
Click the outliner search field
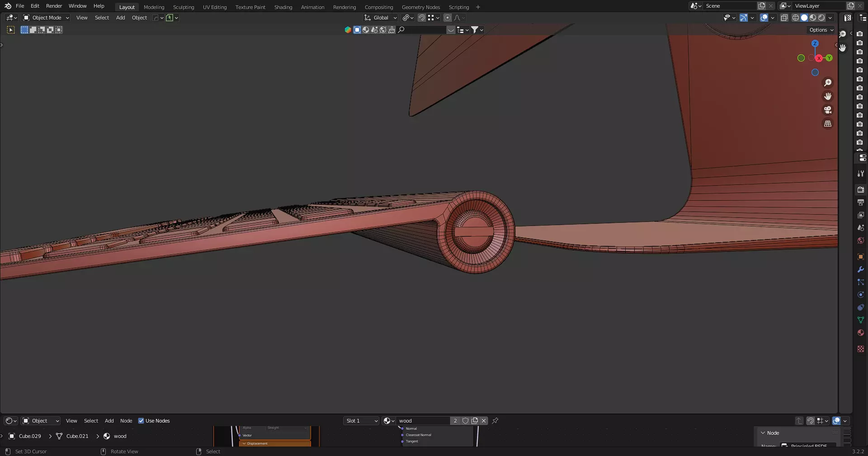423,30
